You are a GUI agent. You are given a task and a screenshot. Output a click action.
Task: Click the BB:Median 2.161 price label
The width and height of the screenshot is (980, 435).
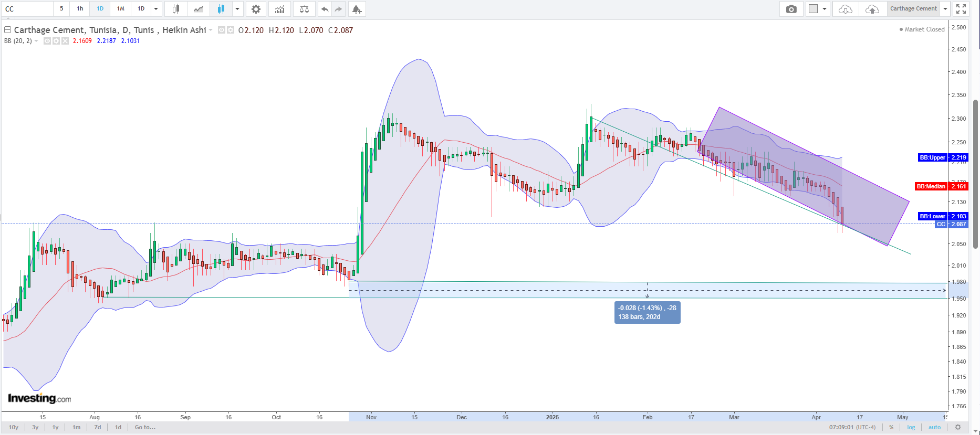(941, 186)
